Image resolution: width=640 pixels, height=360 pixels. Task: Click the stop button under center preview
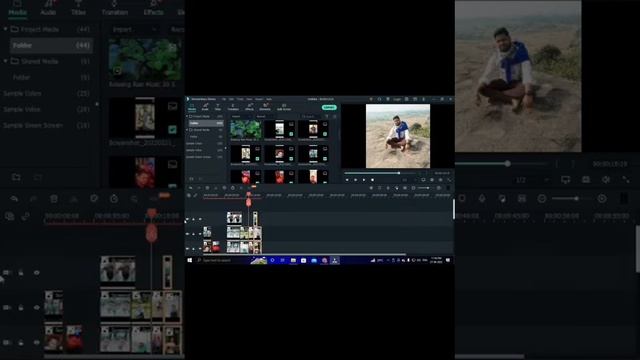click(x=372, y=180)
